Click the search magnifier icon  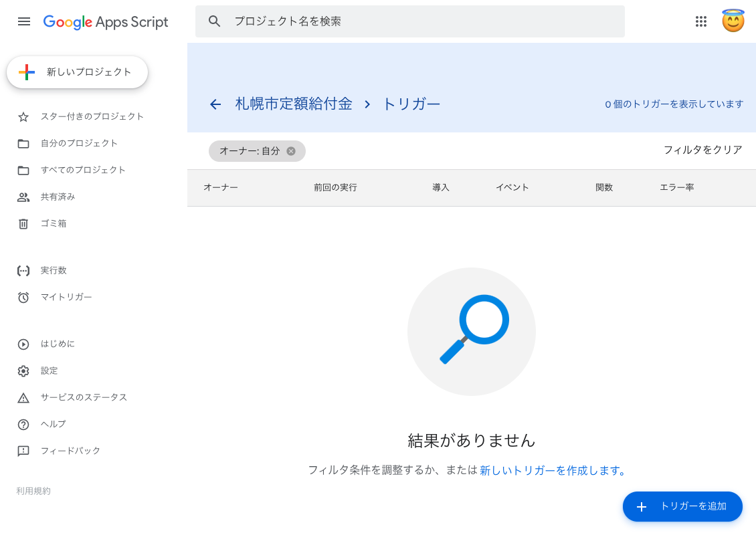point(215,21)
